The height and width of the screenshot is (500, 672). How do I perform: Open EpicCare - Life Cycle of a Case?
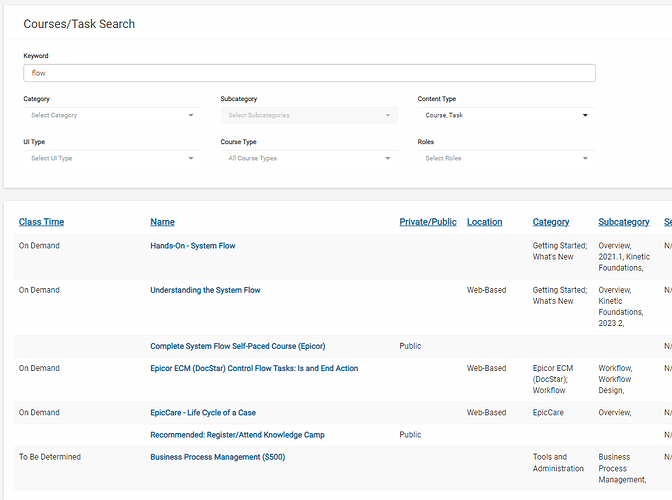(x=203, y=413)
